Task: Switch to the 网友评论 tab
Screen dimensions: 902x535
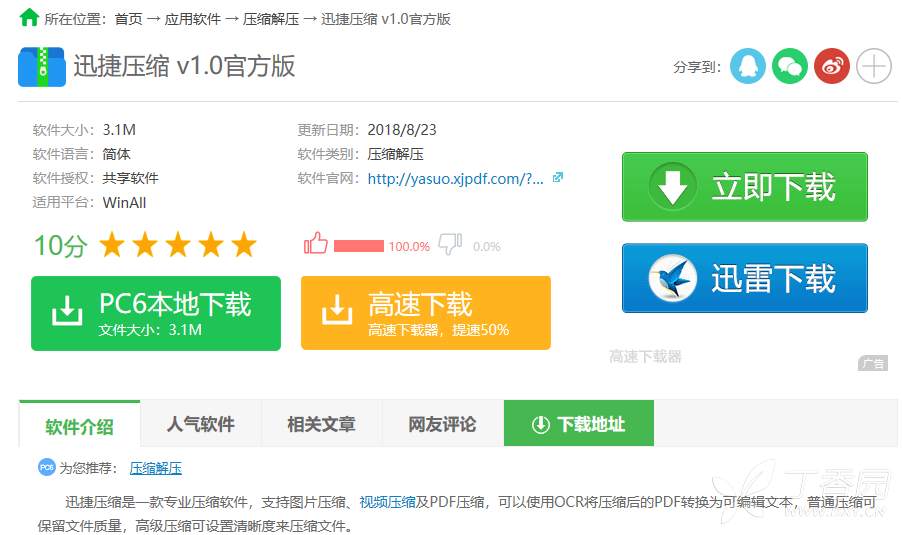Action: coord(442,424)
